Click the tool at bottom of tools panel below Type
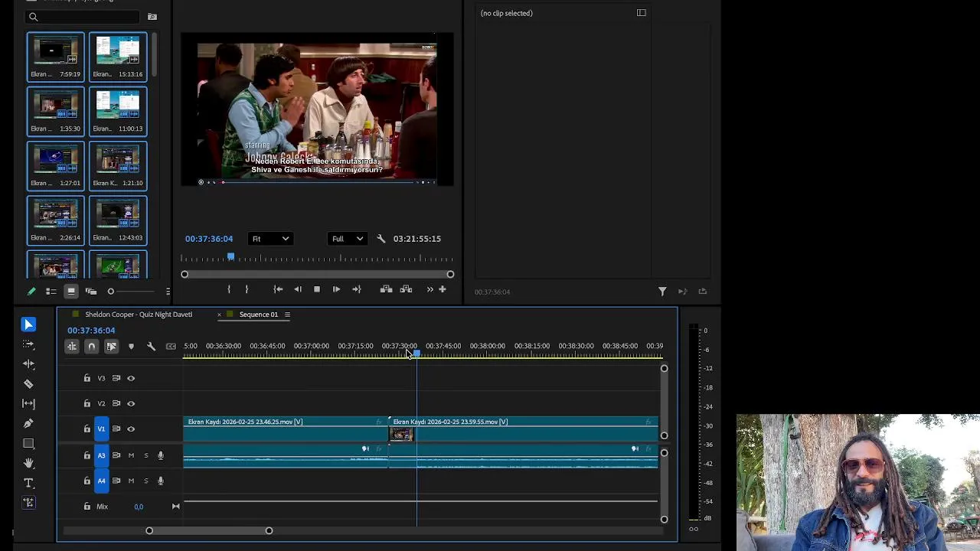Viewport: 980px width, 551px height. pyautogui.click(x=28, y=503)
